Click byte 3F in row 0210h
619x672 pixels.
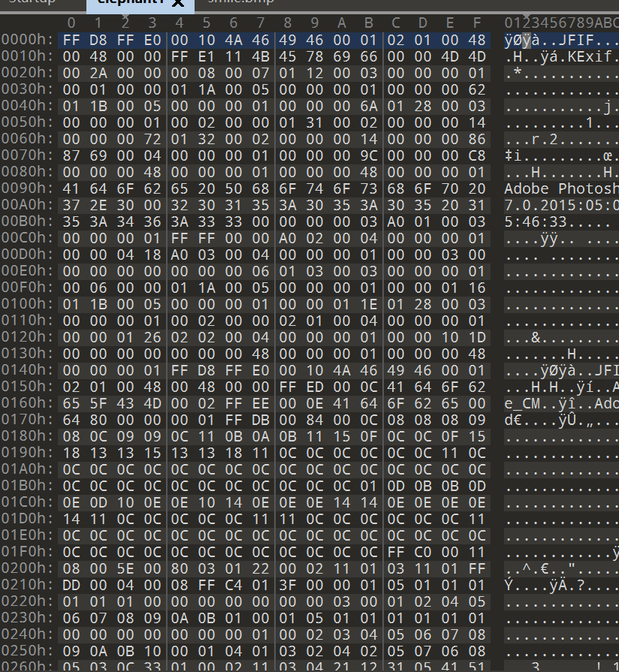(x=287, y=585)
